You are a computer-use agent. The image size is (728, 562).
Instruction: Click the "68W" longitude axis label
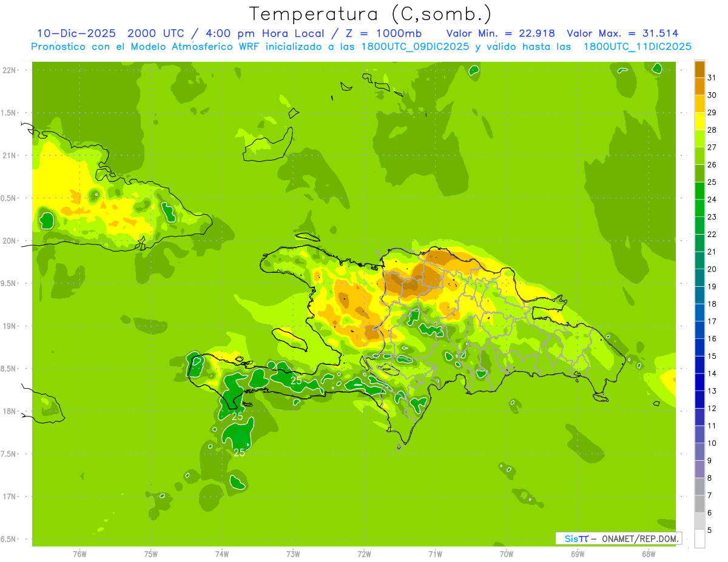[x=649, y=554]
